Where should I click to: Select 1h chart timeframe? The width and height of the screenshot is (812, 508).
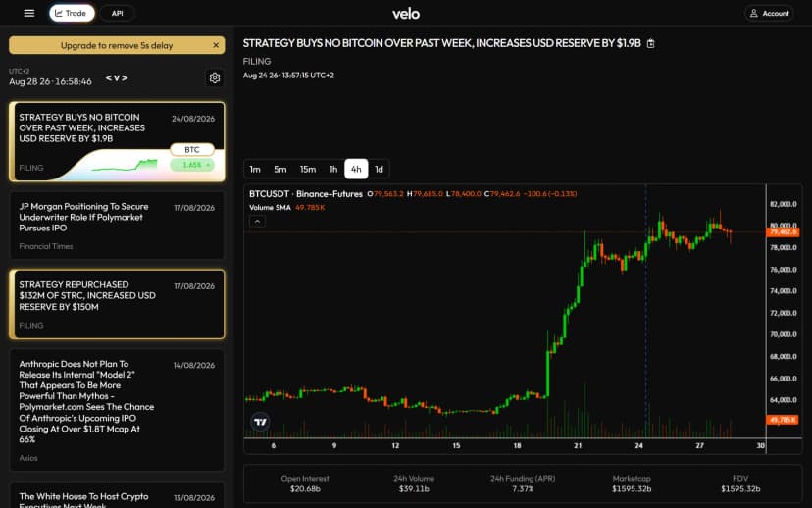[333, 169]
